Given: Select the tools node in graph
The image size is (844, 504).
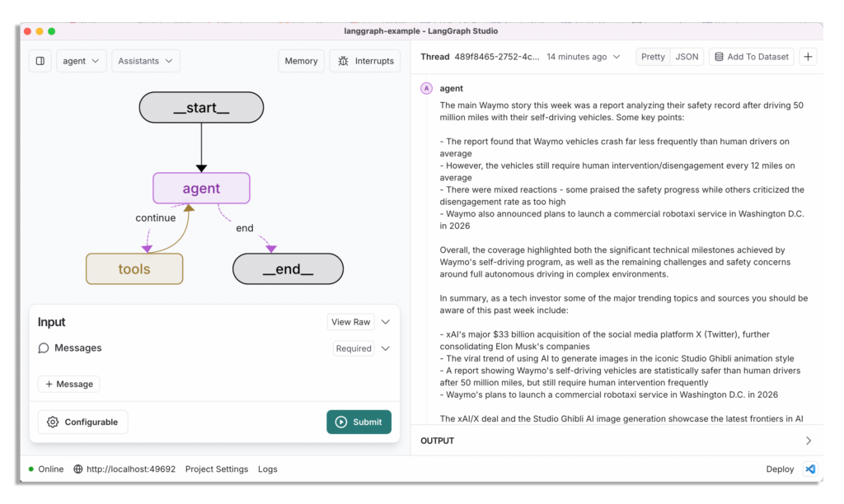Looking at the screenshot, I should pyautogui.click(x=134, y=269).
